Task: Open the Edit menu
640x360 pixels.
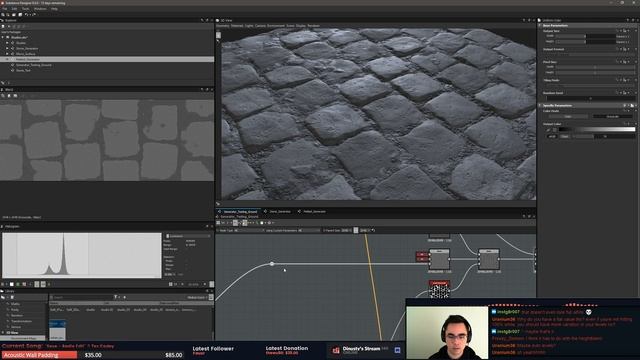Action: (x=15, y=9)
